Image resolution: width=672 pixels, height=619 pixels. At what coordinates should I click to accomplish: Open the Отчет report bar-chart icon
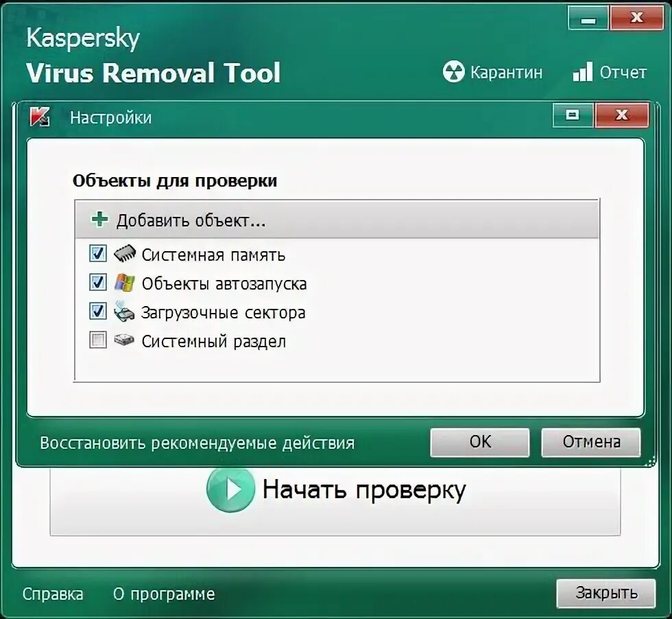pyautogui.click(x=583, y=71)
